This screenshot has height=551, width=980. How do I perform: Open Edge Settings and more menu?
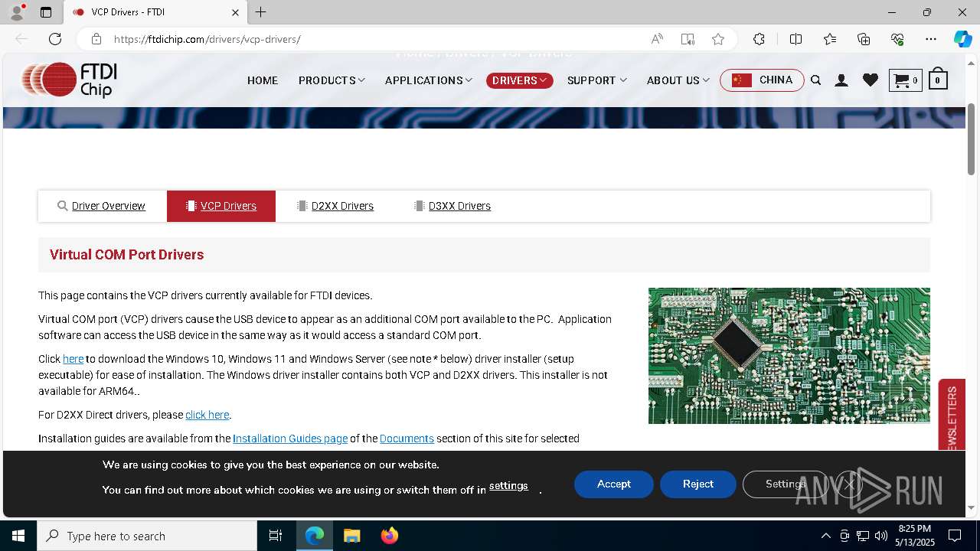click(x=931, y=39)
